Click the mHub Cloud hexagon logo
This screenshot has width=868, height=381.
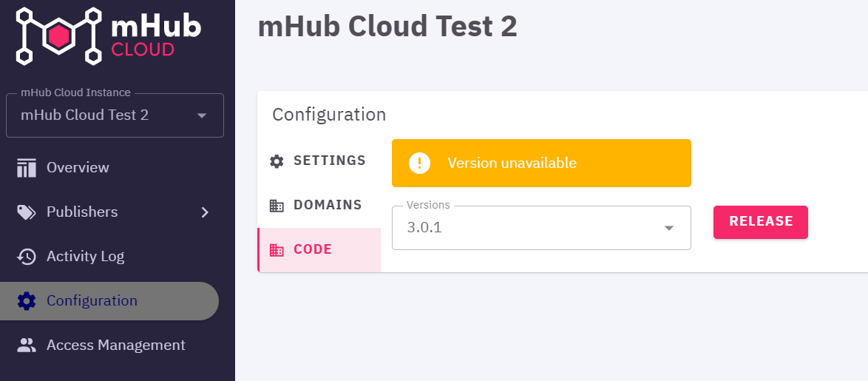[x=58, y=36]
